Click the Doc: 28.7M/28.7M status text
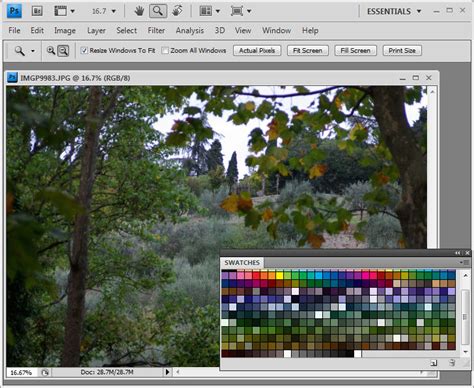The width and height of the screenshot is (474, 388). [107, 372]
